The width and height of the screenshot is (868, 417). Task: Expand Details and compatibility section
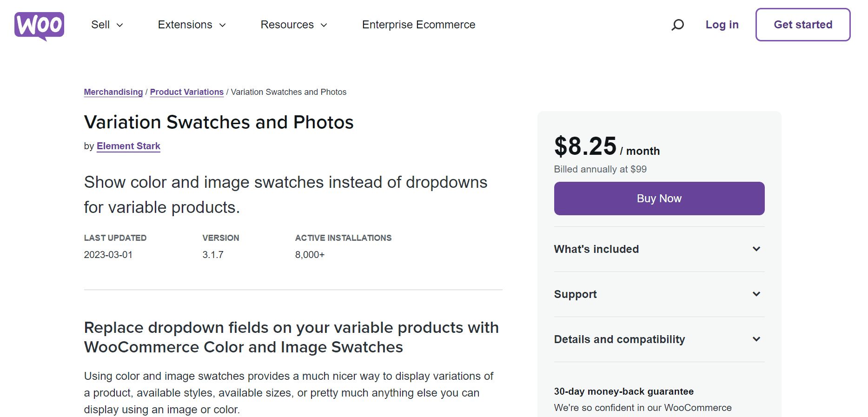click(x=659, y=339)
